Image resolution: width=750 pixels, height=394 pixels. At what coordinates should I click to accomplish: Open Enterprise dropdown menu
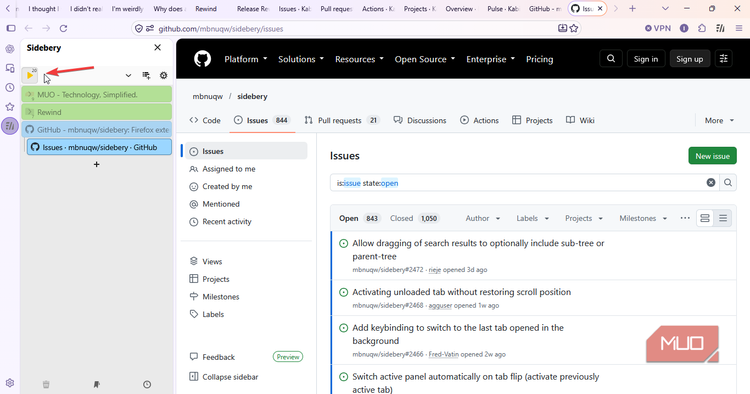point(490,59)
